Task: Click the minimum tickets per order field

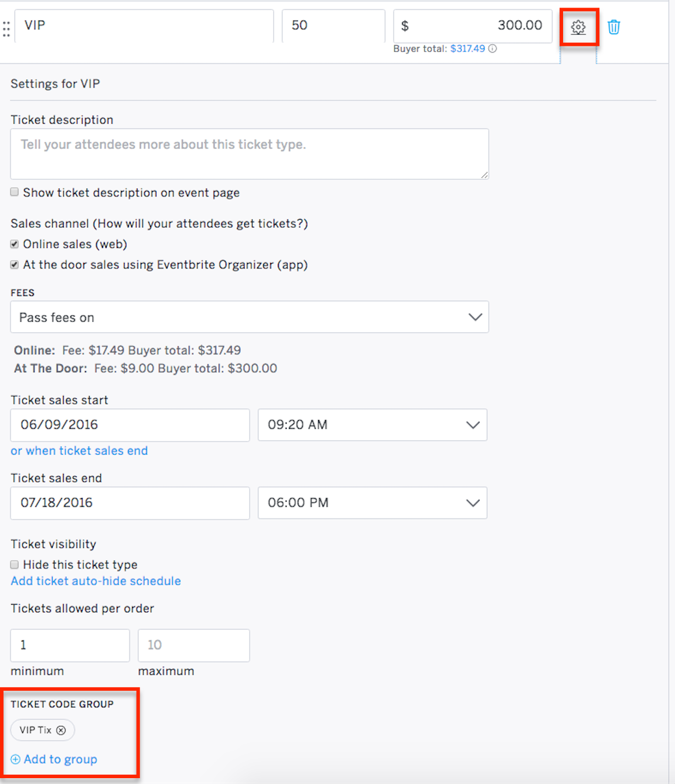Action: [x=70, y=645]
